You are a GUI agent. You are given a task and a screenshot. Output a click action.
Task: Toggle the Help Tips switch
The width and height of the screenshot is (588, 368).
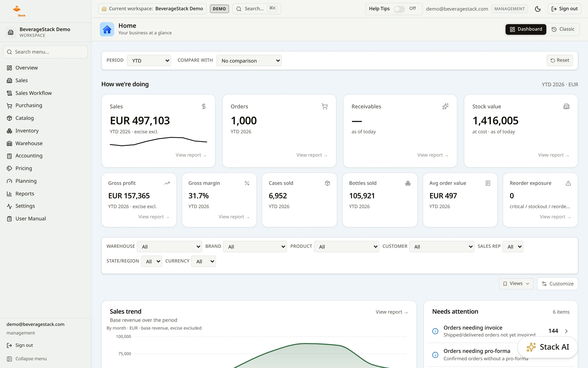pos(399,9)
